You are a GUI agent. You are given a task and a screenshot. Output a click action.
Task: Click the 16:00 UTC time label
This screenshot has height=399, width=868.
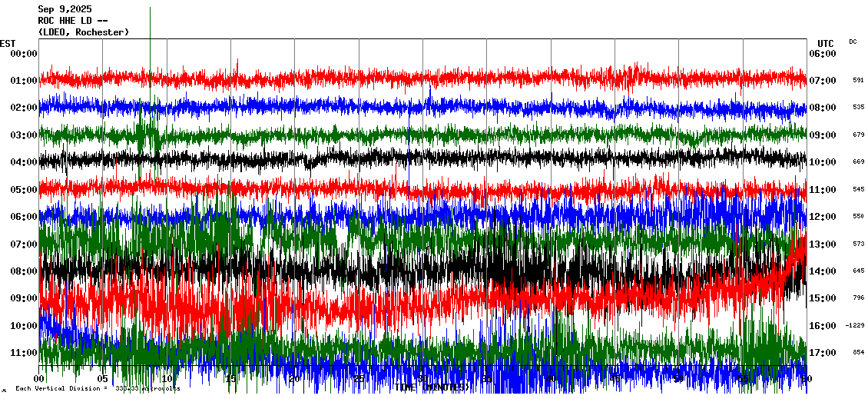pos(822,326)
